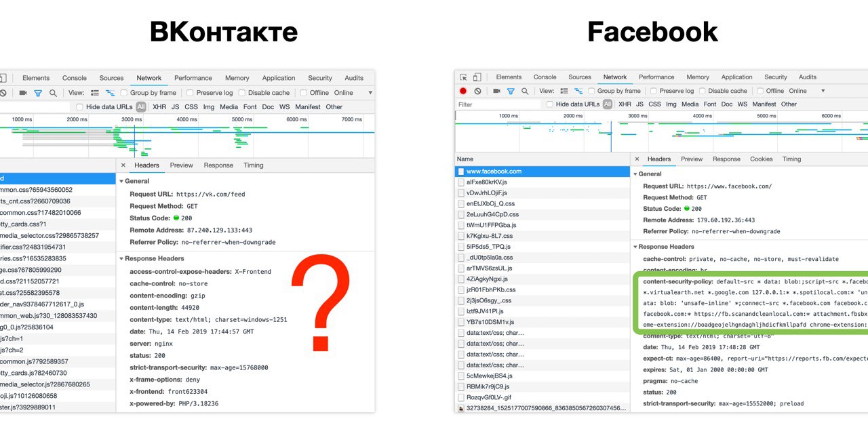The image size is (868, 444).
Task: Filter by XHR in VK panel
Action: click(159, 107)
